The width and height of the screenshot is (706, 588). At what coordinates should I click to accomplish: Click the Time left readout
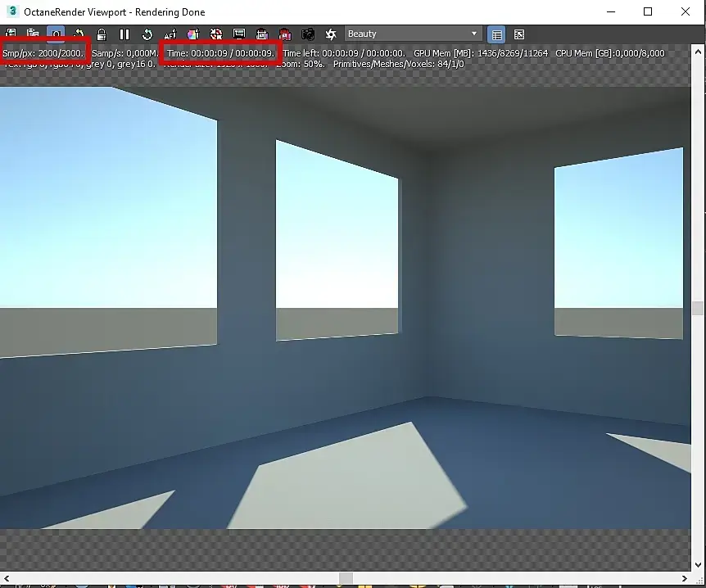pyautogui.click(x=344, y=53)
